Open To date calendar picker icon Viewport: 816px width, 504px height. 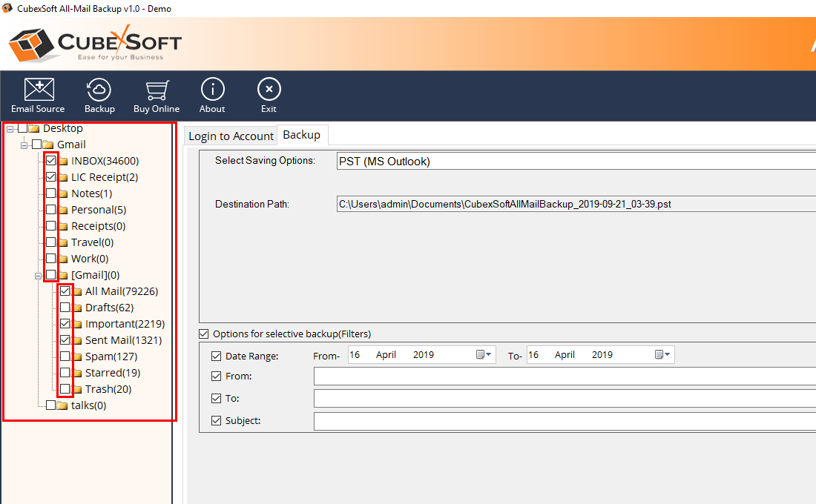click(662, 355)
